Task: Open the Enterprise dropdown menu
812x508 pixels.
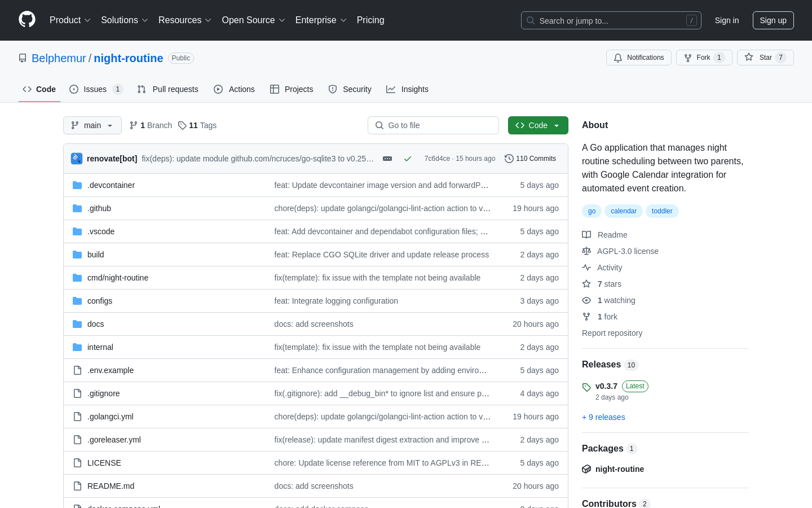Action: click(x=321, y=20)
